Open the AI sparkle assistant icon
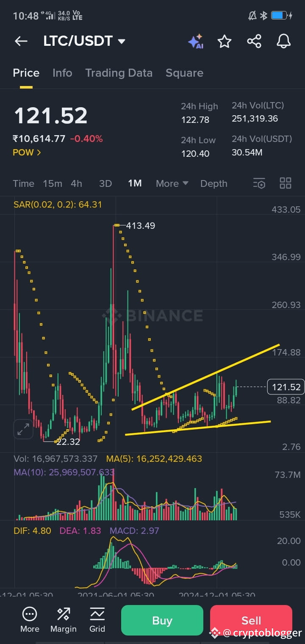This screenshot has height=644, width=305. point(196,42)
